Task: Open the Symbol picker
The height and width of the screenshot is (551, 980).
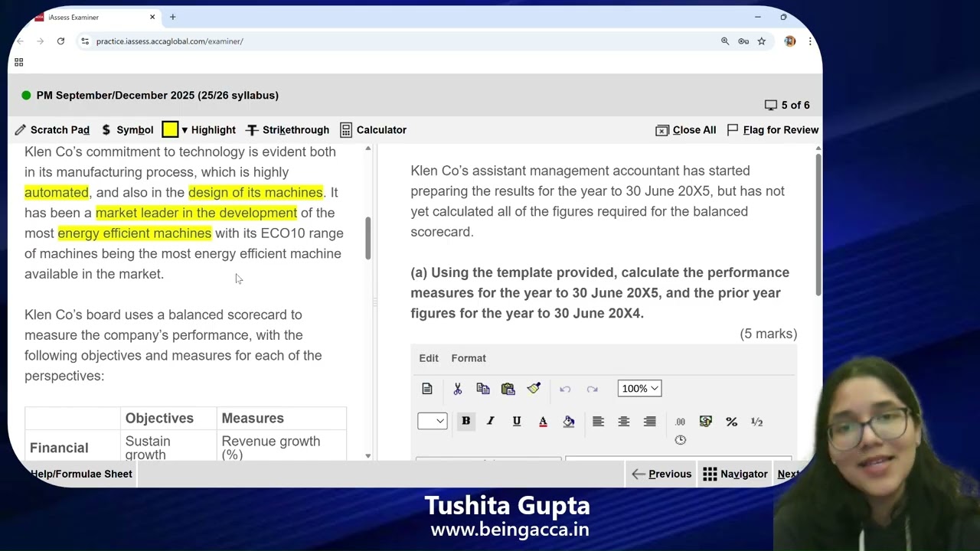Action: tap(127, 130)
